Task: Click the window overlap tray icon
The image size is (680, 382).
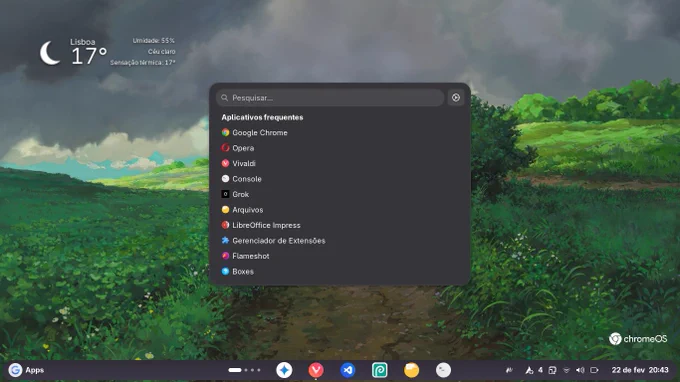Action: click(552, 370)
